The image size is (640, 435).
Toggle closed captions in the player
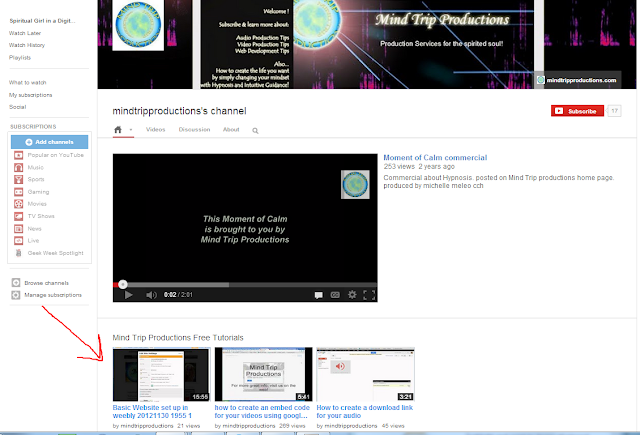pos(335,295)
